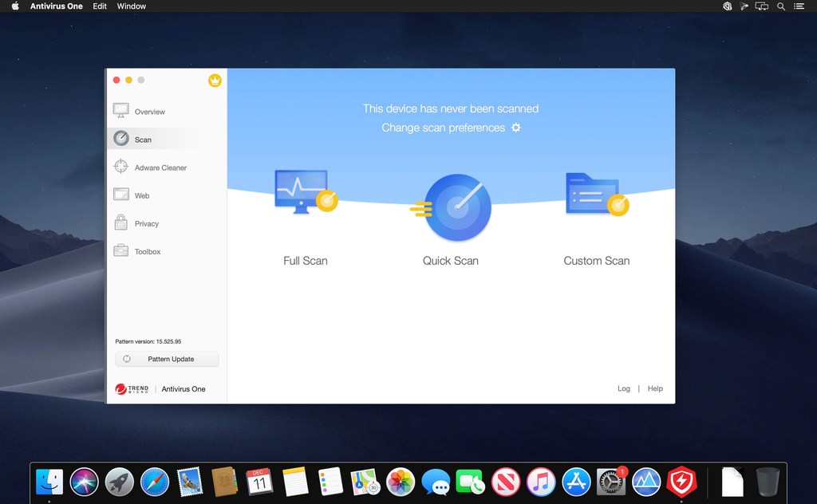Open the Antivirus One menu
817x504 pixels.
[x=56, y=6]
